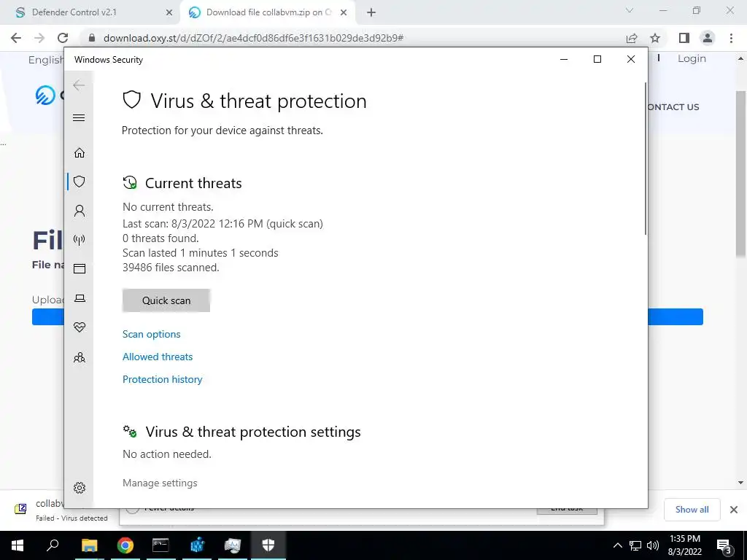Show hidden system tray icons
The width and height of the screenshot is (747, 560).
pyautogui.click(x=617, y=545)
